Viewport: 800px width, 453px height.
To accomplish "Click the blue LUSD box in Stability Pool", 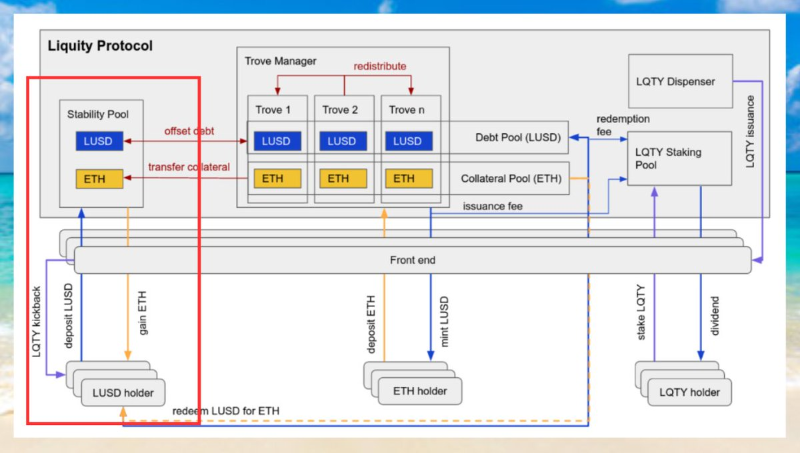I will click(99, 141).
